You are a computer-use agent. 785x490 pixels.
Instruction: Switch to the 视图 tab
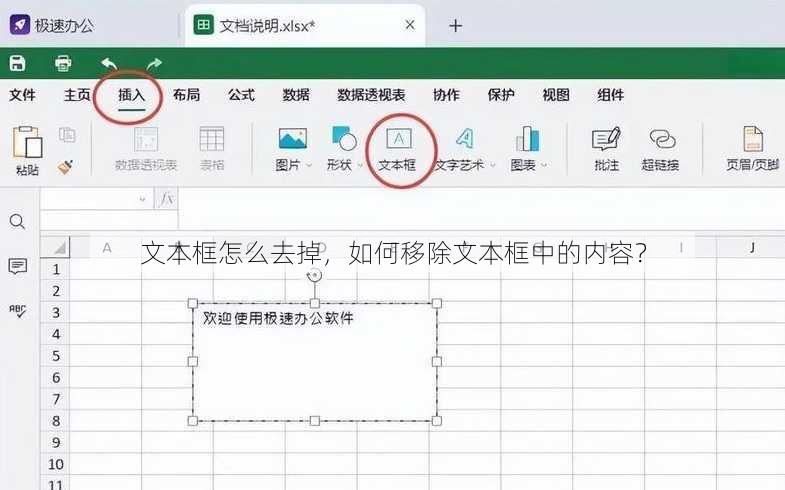pos(556,95)
